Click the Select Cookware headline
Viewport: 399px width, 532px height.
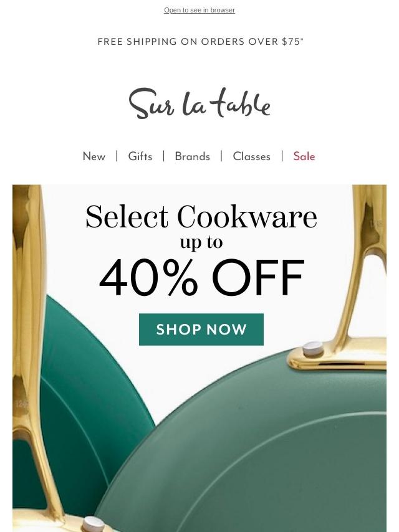click(201, 217)
